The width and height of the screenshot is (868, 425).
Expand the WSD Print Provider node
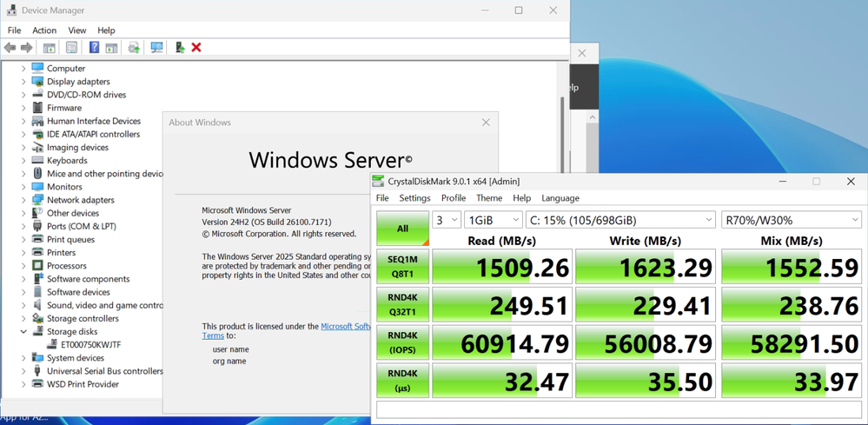click(x=23, y=385)
